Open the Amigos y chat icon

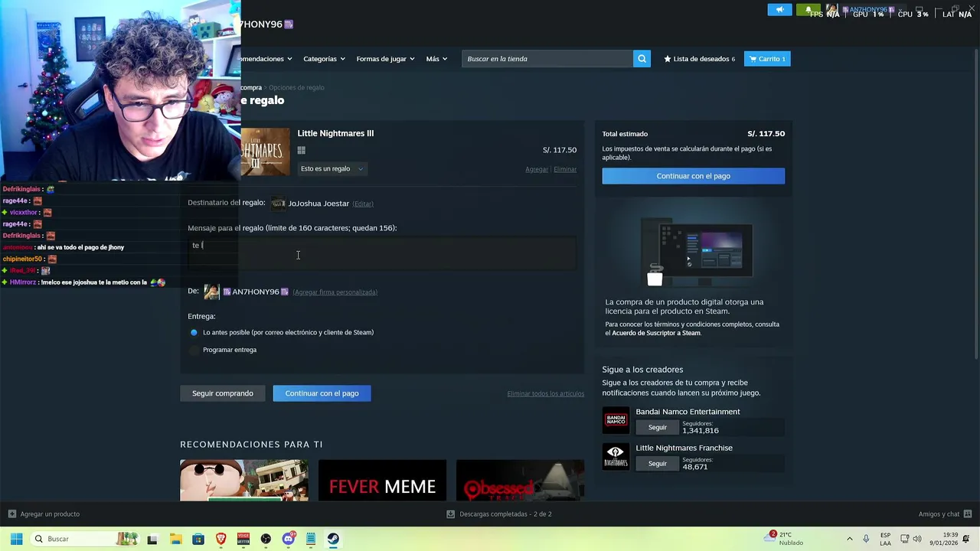tap(968, 514)
